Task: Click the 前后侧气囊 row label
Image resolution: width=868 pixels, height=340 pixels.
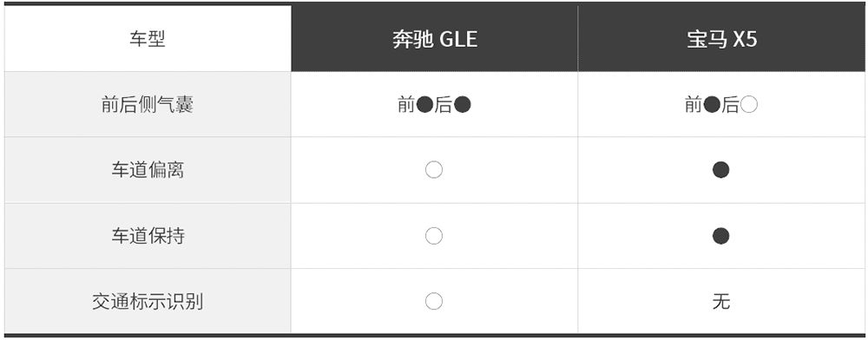Action: click(x=148, y=104)
